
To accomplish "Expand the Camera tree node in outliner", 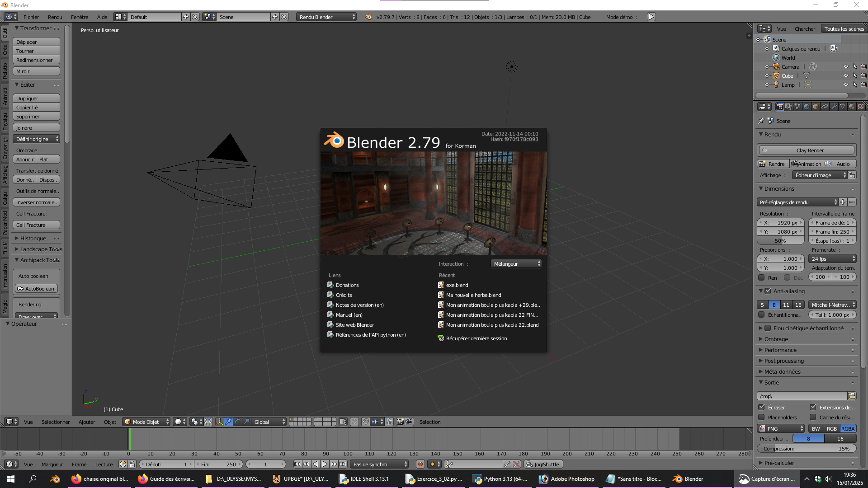I will [x=767, y=66].
